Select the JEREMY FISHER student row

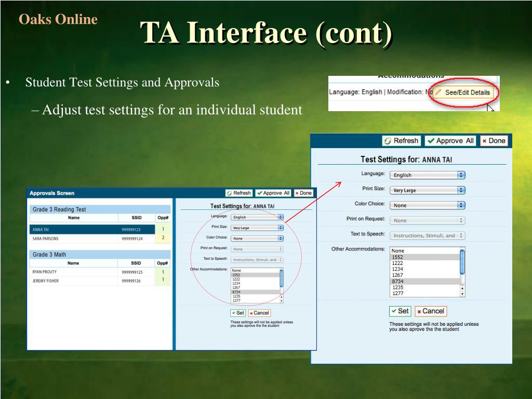point(92,281)
